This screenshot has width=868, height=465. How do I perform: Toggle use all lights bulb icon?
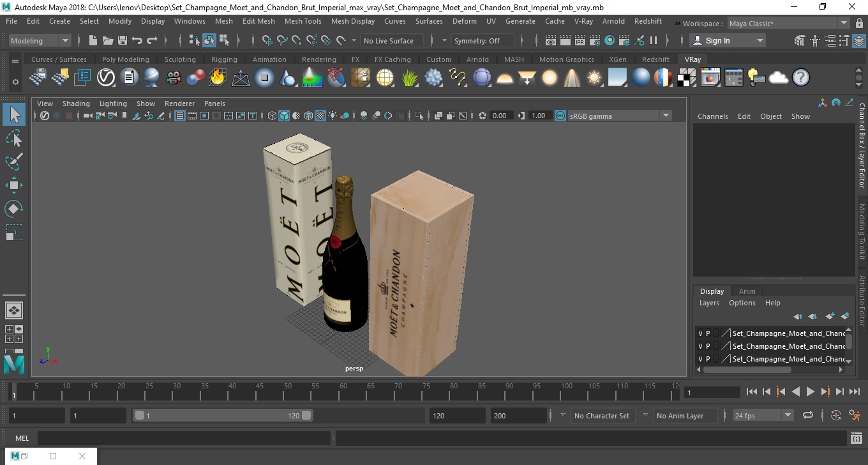(x=333, y=116)
